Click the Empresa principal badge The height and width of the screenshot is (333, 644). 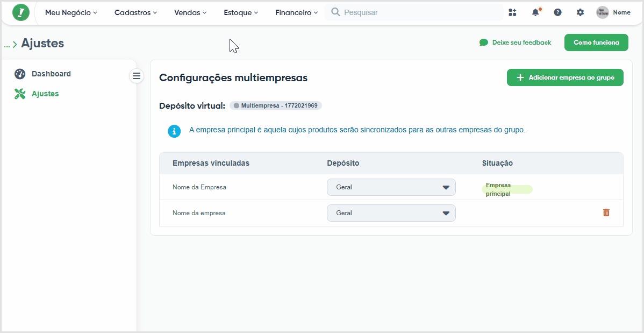click(x=507, y=189)
